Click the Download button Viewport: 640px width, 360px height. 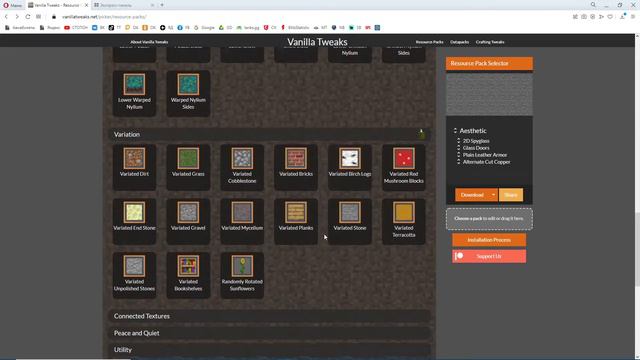(x=472, y=195)
